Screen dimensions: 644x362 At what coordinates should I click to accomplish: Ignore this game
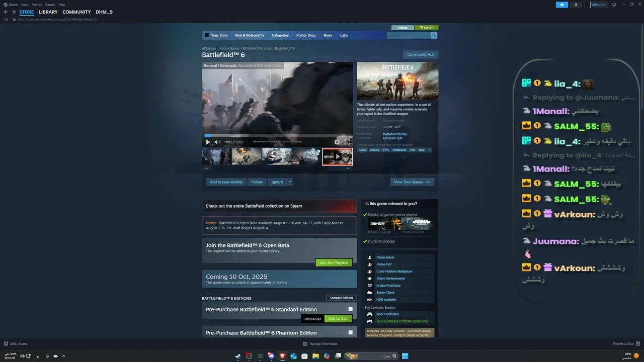[277, 182]
